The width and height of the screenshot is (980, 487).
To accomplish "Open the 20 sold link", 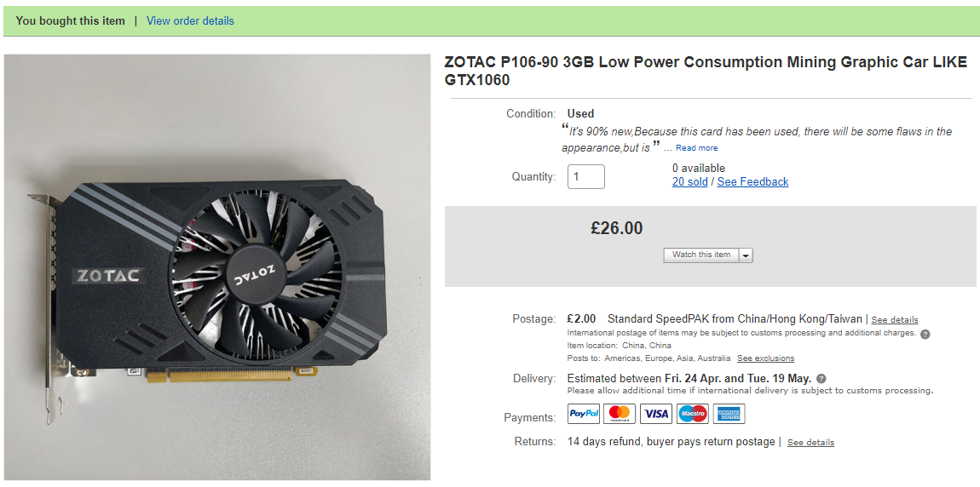I will pos(690,181).
